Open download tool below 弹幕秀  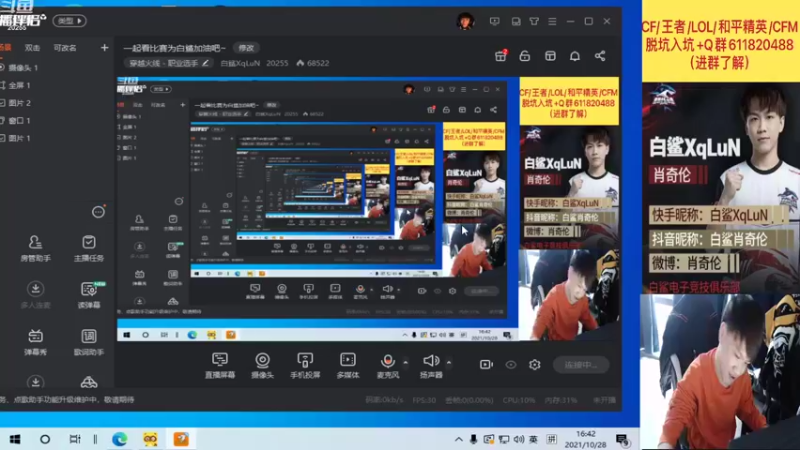click(x=35, y=382)
